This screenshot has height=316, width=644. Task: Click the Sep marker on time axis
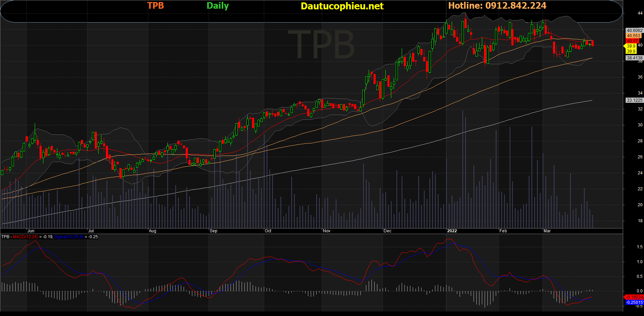point(214,231)
